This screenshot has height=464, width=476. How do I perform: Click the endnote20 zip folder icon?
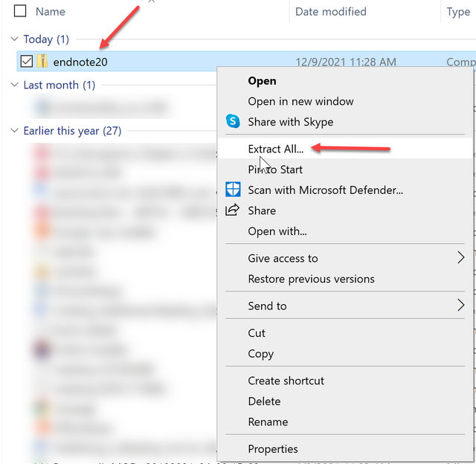pos(42,61)
